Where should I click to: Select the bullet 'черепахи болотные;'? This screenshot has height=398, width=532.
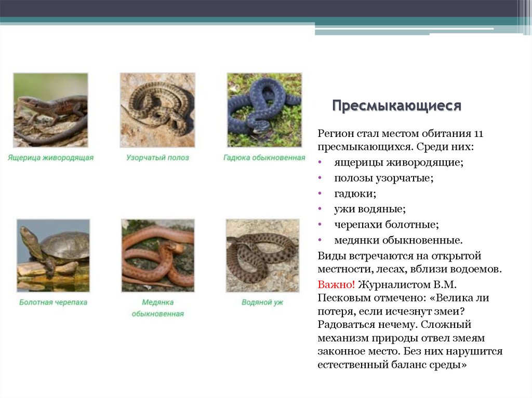pos(387,224)
